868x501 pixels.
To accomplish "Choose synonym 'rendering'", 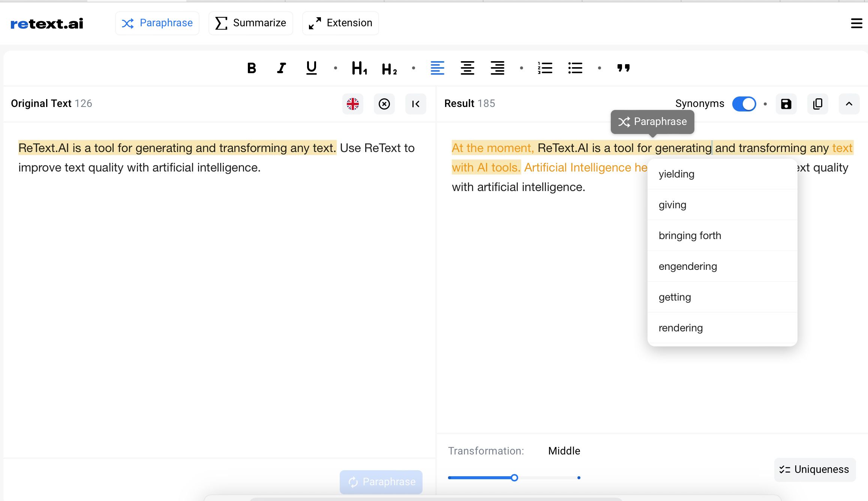I will (722, 328).
